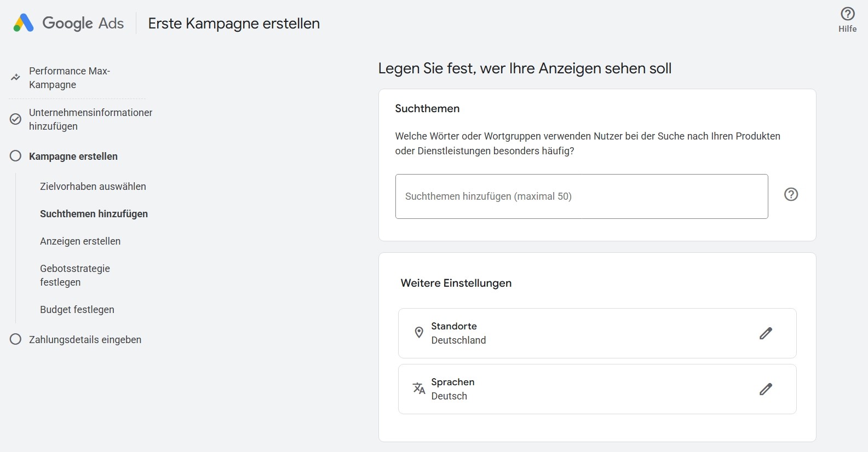Click Performance Max-Kampagne label
This screenshot has height=452, width=868.
coord(70,78)
